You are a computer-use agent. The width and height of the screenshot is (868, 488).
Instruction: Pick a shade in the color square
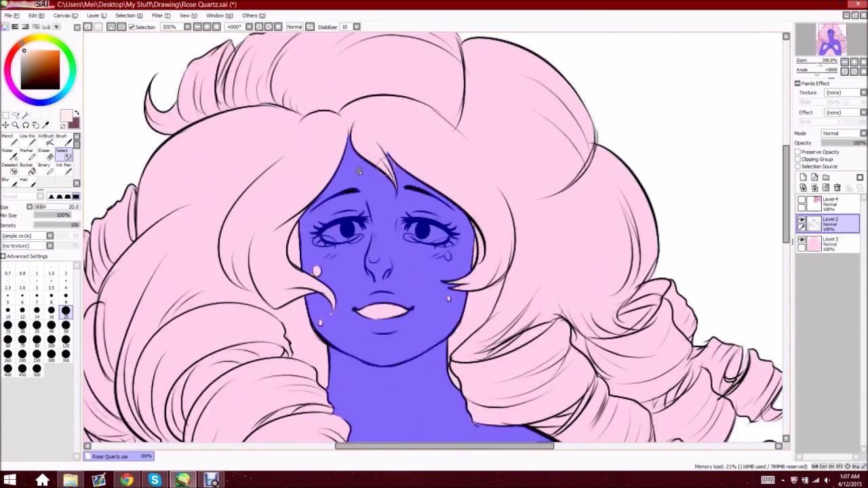tap(40, 70)
